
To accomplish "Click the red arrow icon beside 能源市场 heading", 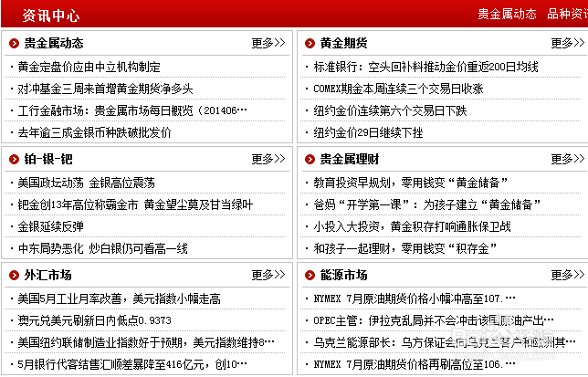I will pos(310,276).
